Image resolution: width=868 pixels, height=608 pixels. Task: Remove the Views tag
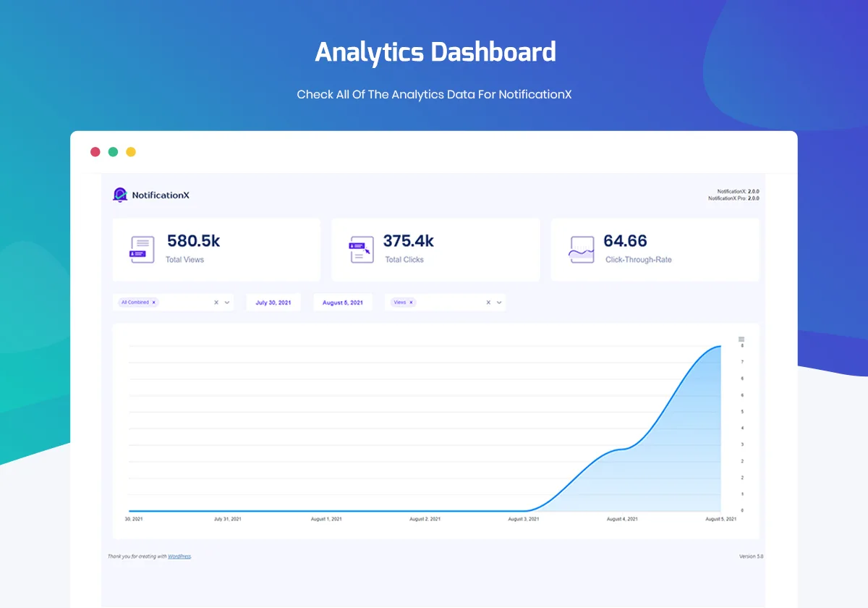click(x=411, y=303)
